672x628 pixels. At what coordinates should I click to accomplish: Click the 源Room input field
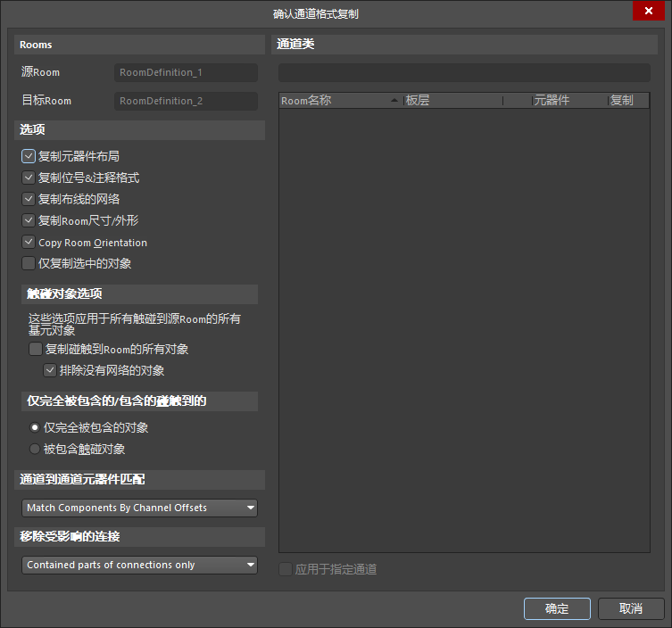click(x=186, y=72)
